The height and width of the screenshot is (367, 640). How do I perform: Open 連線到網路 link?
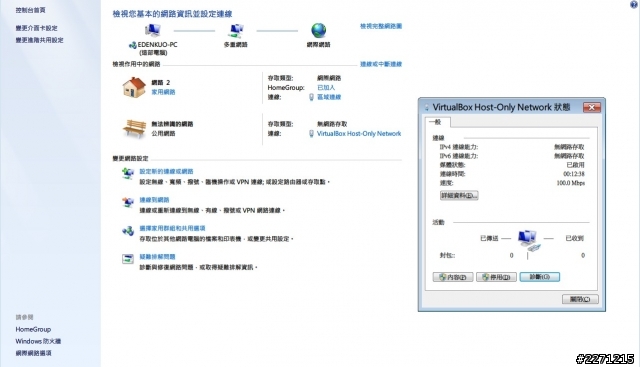(154, 200)
